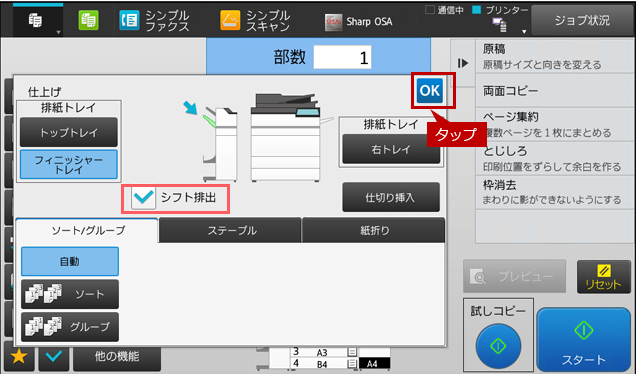Tap the finisher unit illustration
Image resolution: width=636 pixels, height=374 pixels.
tap(220, 144)
